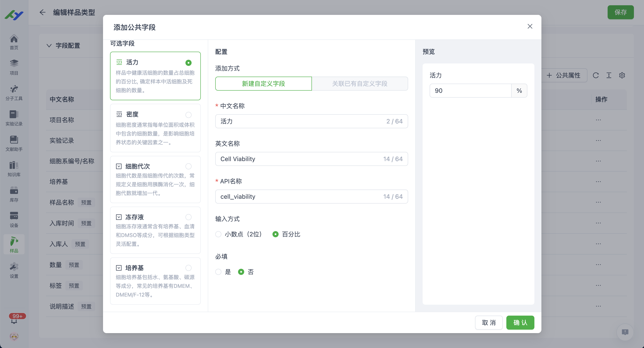Switch to 新建自定义字段 tab

(263, 84)
